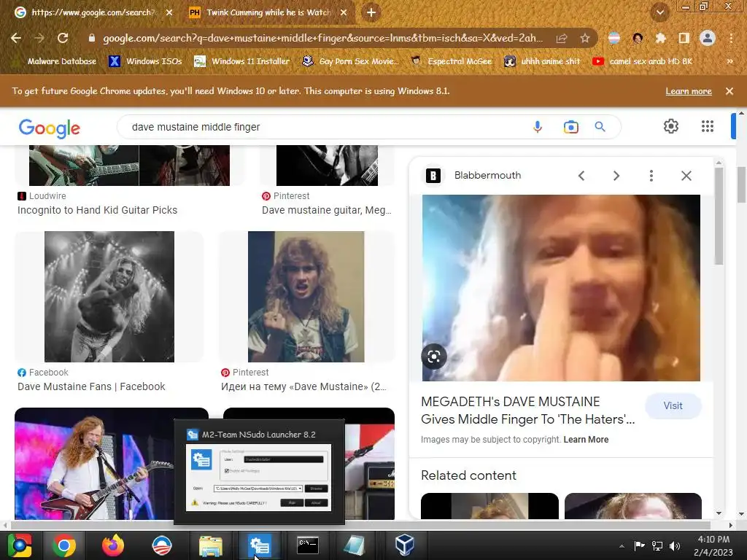Open the tab search dropdown
This screenshot has width=747, height=560.
[659, 12]
